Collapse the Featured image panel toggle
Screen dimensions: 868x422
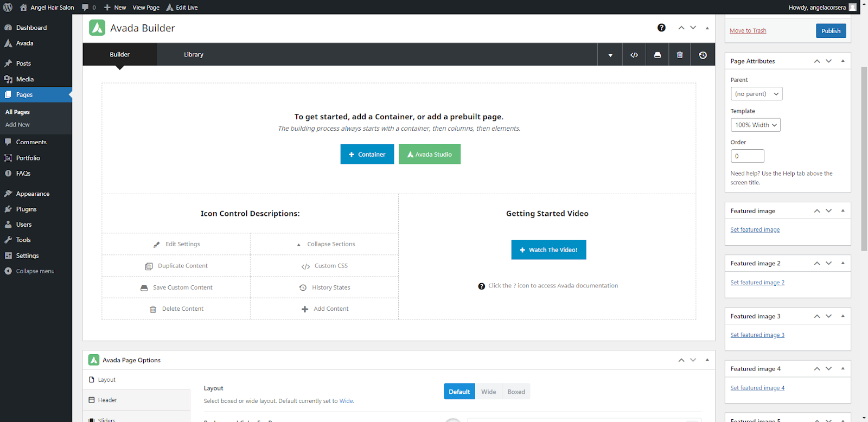click(843, 211)
